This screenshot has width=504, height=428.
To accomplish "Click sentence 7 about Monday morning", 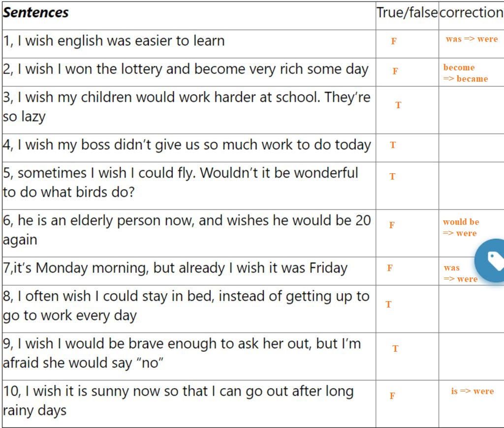I will click(175, 268).
